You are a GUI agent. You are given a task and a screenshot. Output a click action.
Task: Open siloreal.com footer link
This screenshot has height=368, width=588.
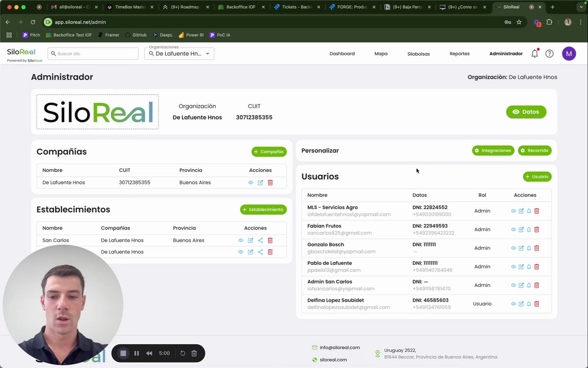[333, 360]
